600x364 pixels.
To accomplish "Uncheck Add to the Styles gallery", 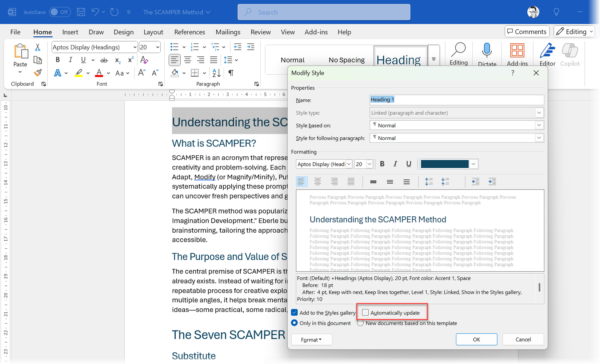I will (294, 312).
